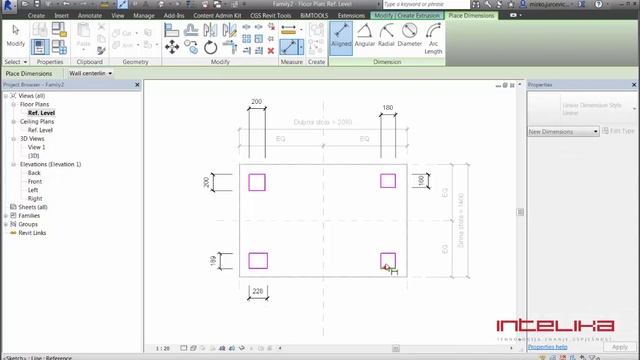Open the Content Admin Kit tab

tap(217, 16)
